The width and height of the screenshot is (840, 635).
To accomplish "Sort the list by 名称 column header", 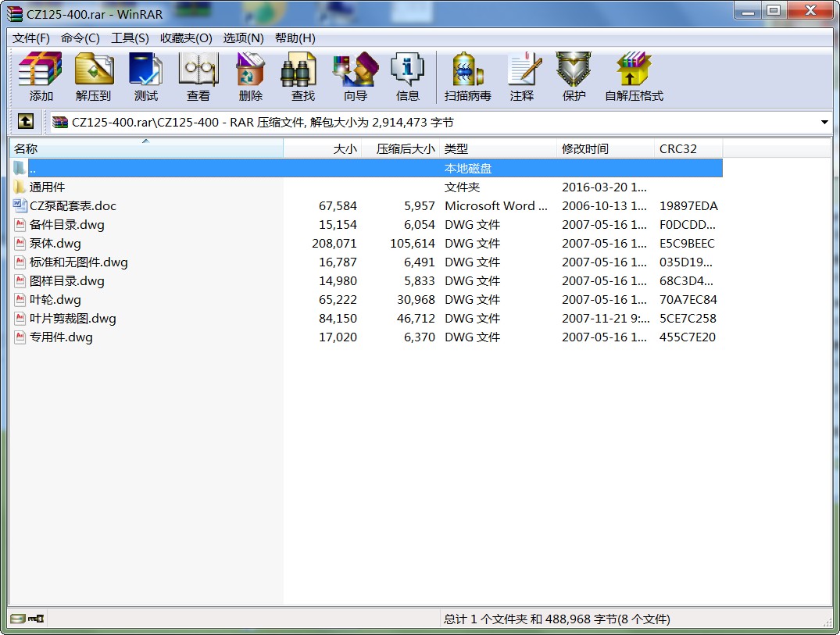I will tap(145, 148).
